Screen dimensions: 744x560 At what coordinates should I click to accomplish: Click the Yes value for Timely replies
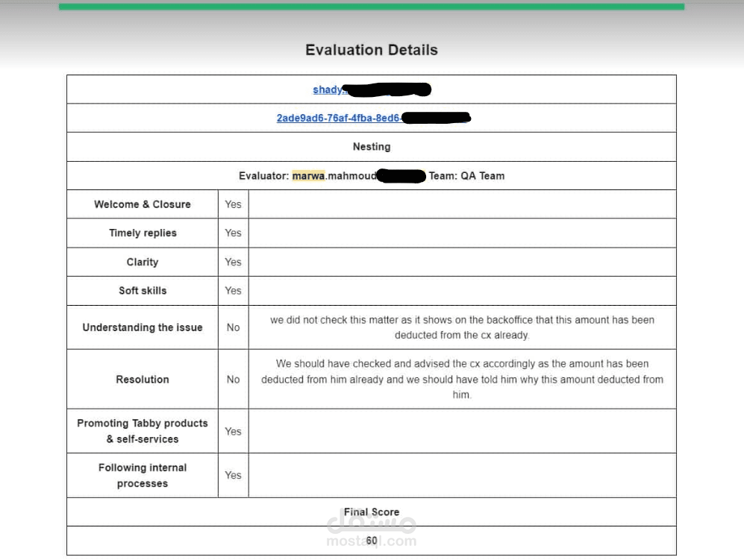pyautogui.click(x=233, y=233)
